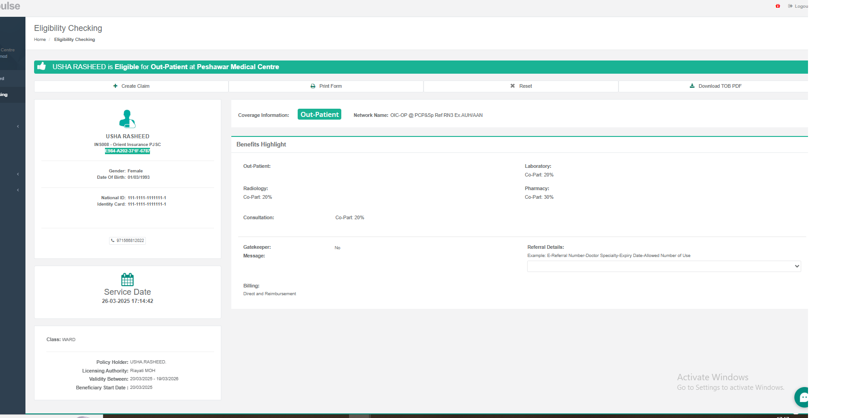The image size is (868, 418).
Task: Click the green Out-Patient coverage badge
Action: (319, 115)
